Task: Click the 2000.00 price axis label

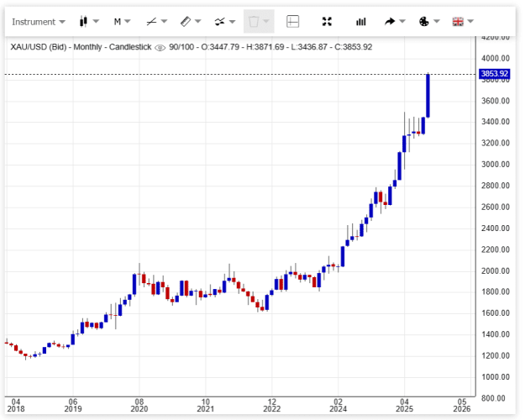Action: (x=496, y=270)
